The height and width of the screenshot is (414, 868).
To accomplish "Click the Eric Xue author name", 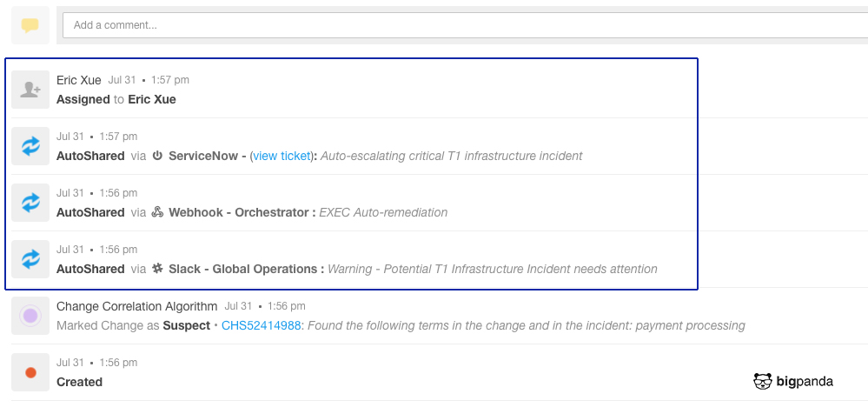I will [78, 80].
